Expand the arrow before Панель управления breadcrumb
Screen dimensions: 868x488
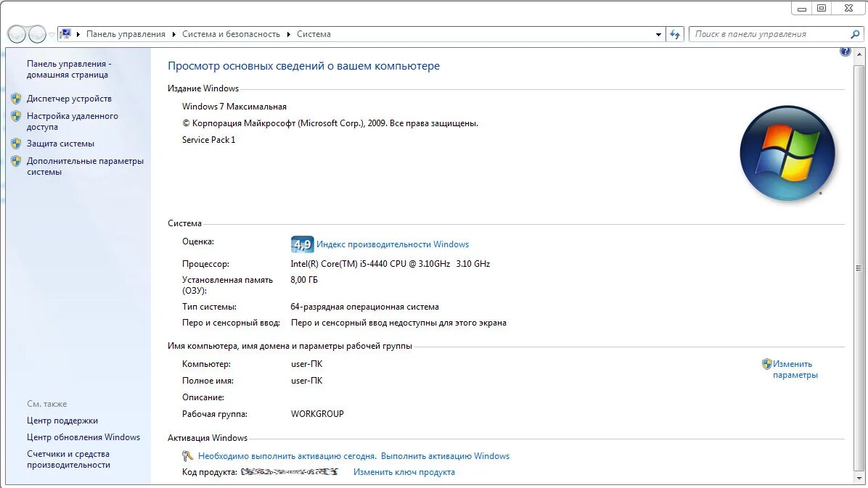tap(78, 34)
